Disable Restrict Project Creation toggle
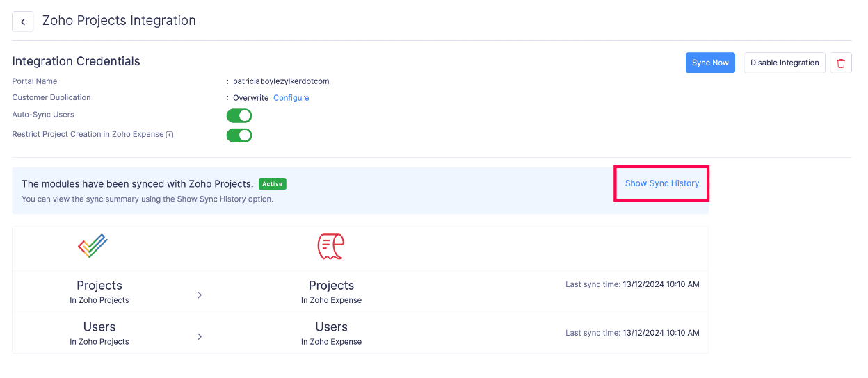868x378 pixels. (x=239, y=135)
